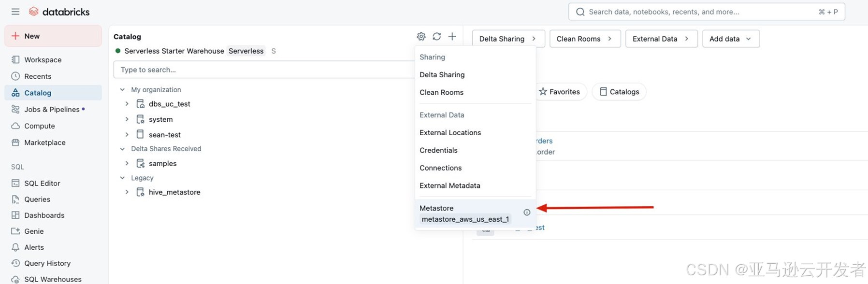
Task: Refresh the catalog list
Action: 436,36
